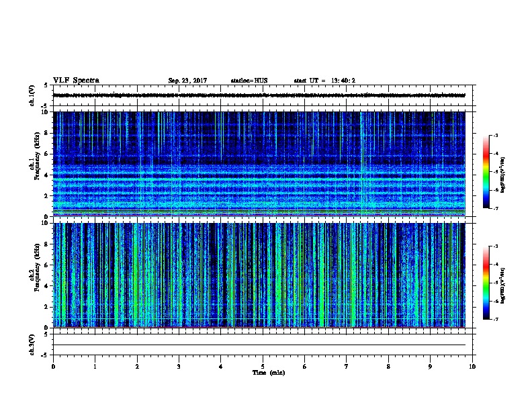Click the flat ch.3 voltage trace line

point(259,345)
